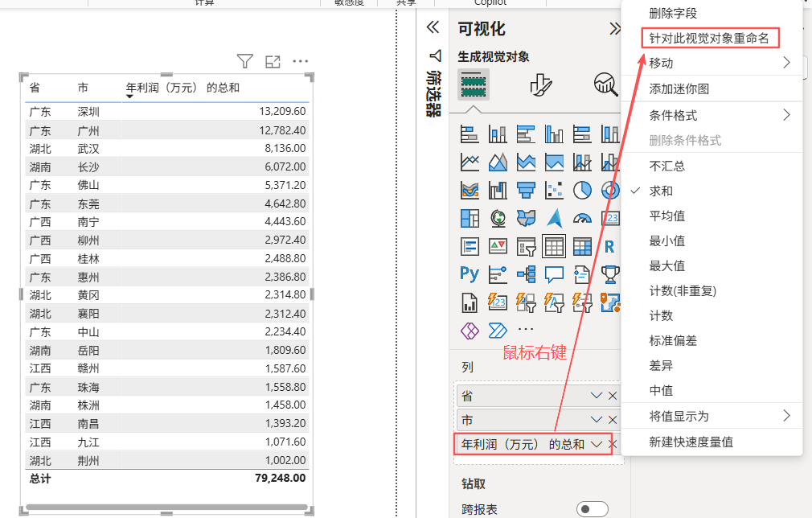Select the matrix visual icon
This screenshot has height=518, width=812.
click(582, 247)
